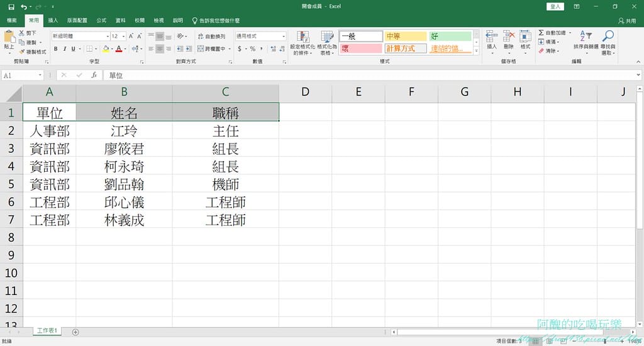
Task: Expand the Name Box dropdown for A1
Action: coord(40,75)
